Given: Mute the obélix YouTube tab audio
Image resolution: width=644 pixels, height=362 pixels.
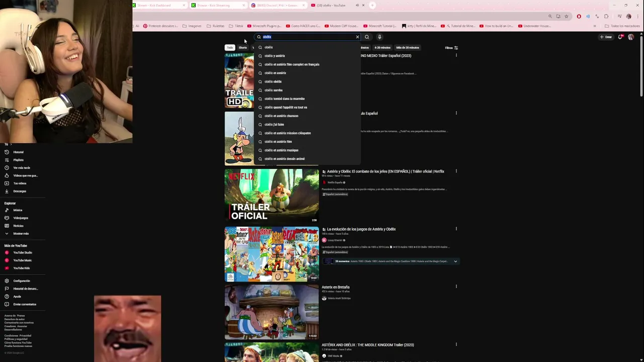Looking at the screenshot, I should (357, 5).
